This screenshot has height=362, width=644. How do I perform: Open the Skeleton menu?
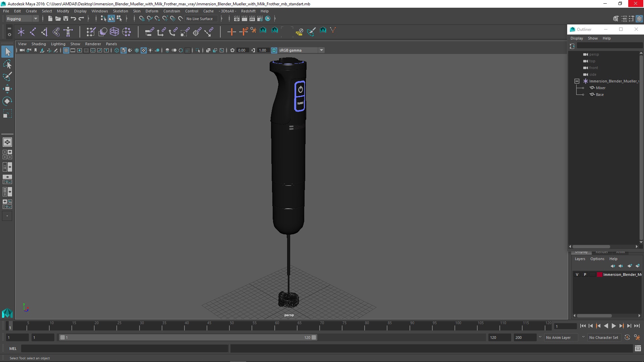coord(120,11)
